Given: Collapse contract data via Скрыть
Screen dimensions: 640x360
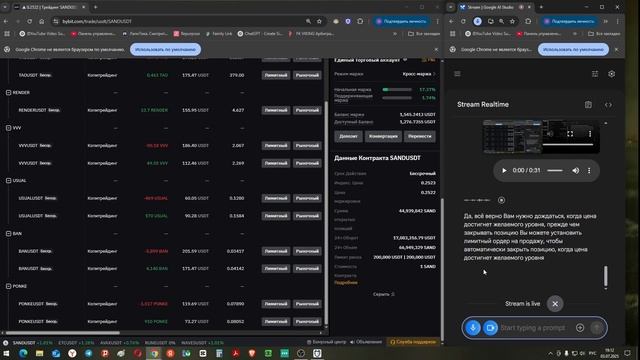Looking at the screenshot, I should (x=384, y=294).
